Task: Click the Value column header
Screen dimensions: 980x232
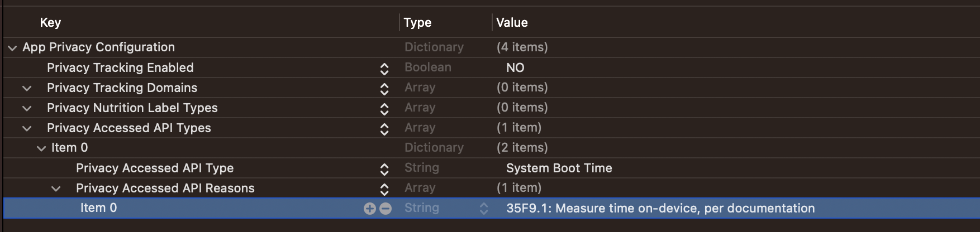Action: pyautogui.click(x=512, y=23)
